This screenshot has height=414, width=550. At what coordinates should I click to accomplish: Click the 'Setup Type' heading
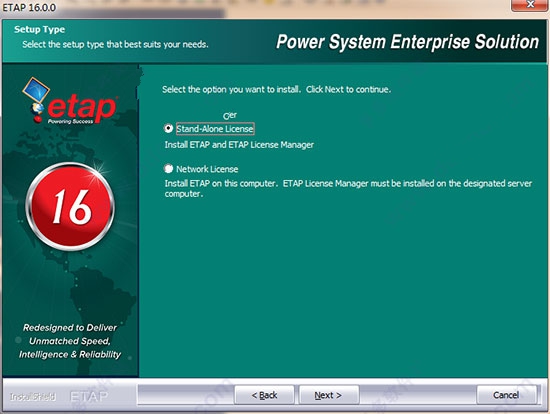[40, 29]
